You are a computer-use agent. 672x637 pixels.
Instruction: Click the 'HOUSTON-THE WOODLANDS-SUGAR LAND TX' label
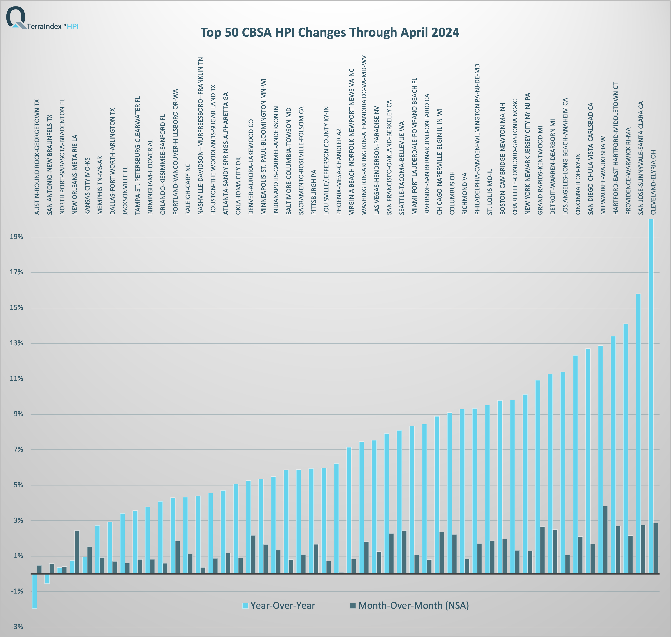coord(213,150)
